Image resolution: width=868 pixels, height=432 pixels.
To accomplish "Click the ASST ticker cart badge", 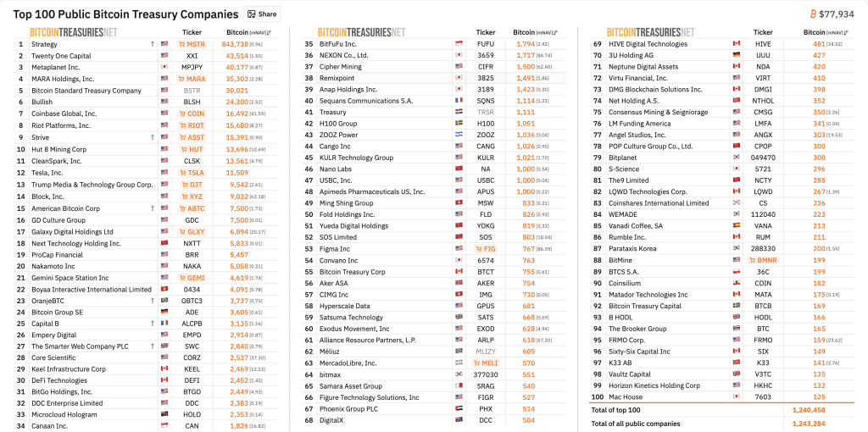I will [x=192, y=137].
